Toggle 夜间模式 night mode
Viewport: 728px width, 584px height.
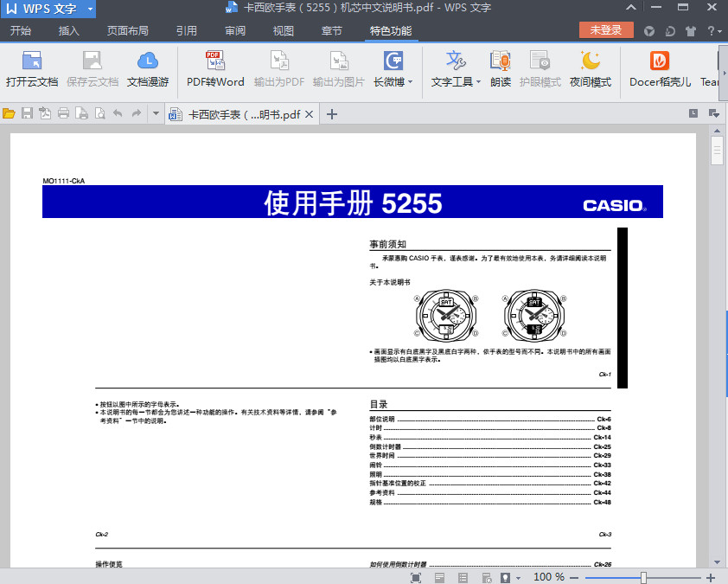[591, 69]
